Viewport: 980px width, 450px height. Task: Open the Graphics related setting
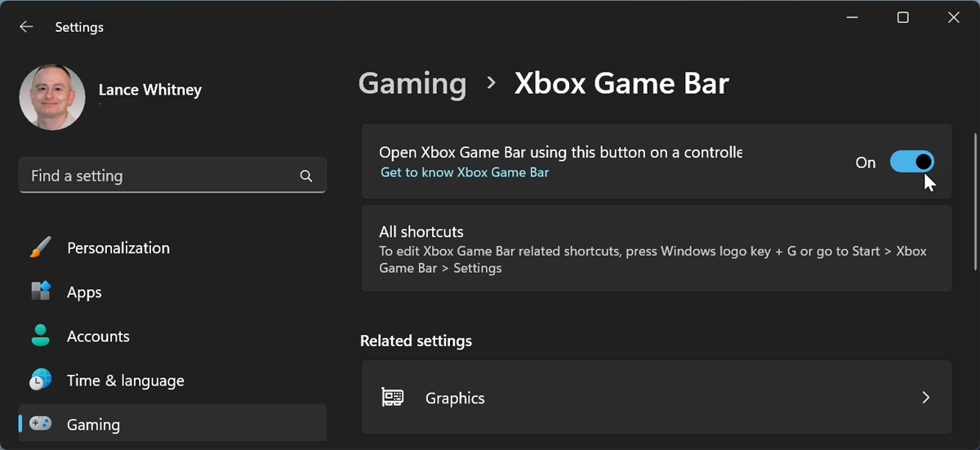point(657,398)
